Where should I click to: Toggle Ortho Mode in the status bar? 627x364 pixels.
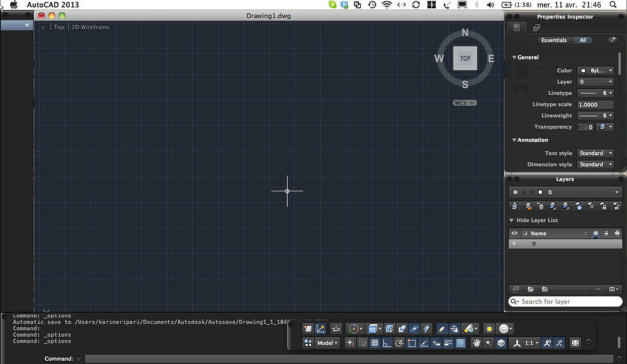386,343
